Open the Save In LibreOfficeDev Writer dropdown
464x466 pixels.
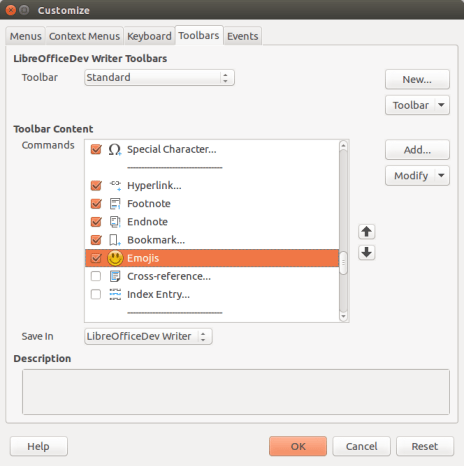tap(148, 336)
